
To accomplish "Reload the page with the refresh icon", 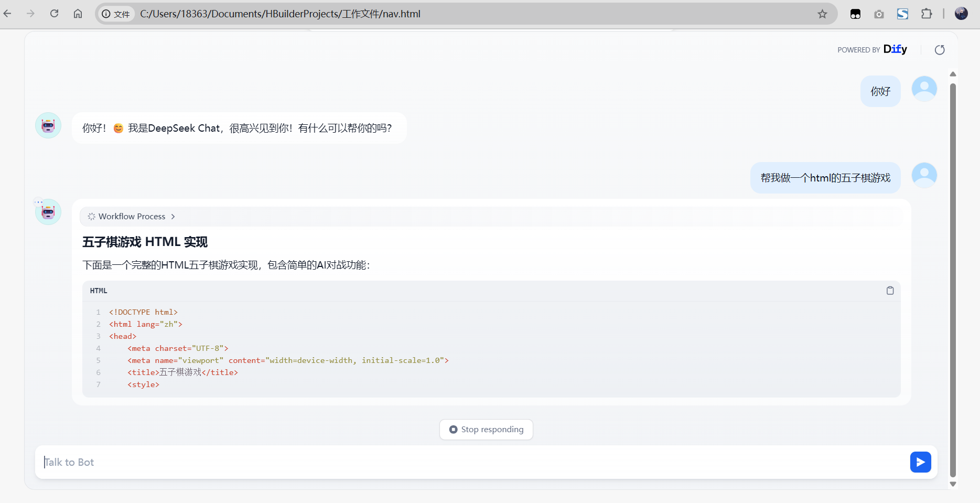I will point(54,14).
